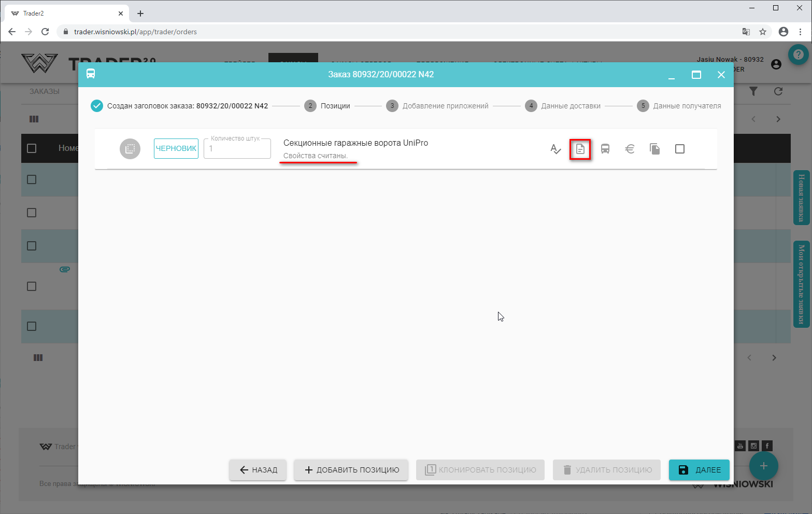Click the refresh icon beside the filter

[778, 91]
